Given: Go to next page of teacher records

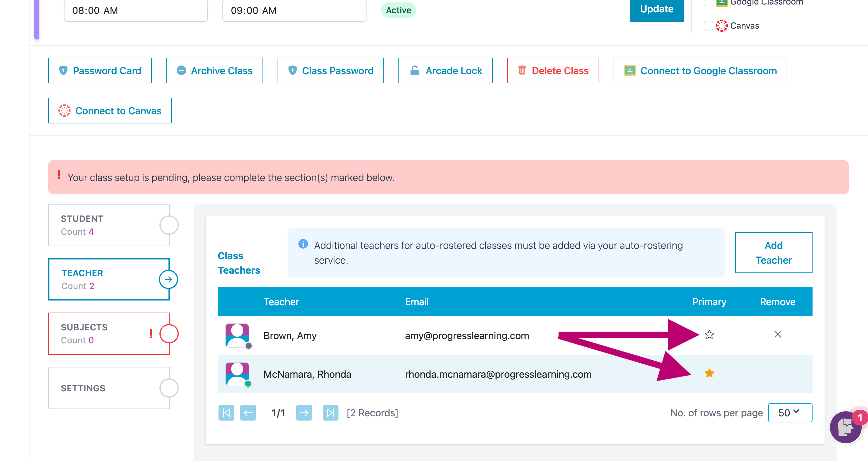Looking at the screenshot, I should [304, 413].
